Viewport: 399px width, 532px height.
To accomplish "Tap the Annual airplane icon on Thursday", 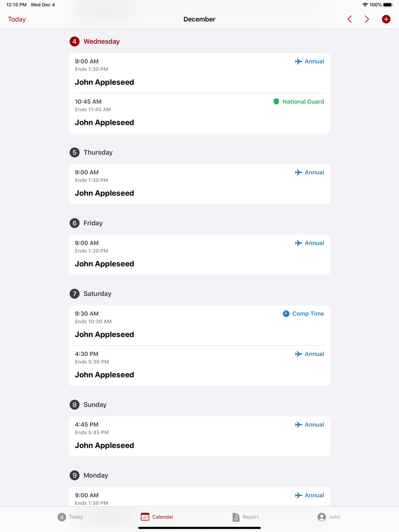I will click(298, 172).
